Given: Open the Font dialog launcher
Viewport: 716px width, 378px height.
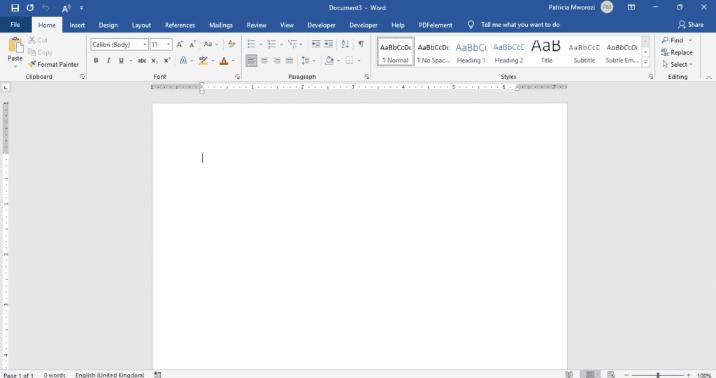Looking at the screenshot, I should (x=237, y=77).
